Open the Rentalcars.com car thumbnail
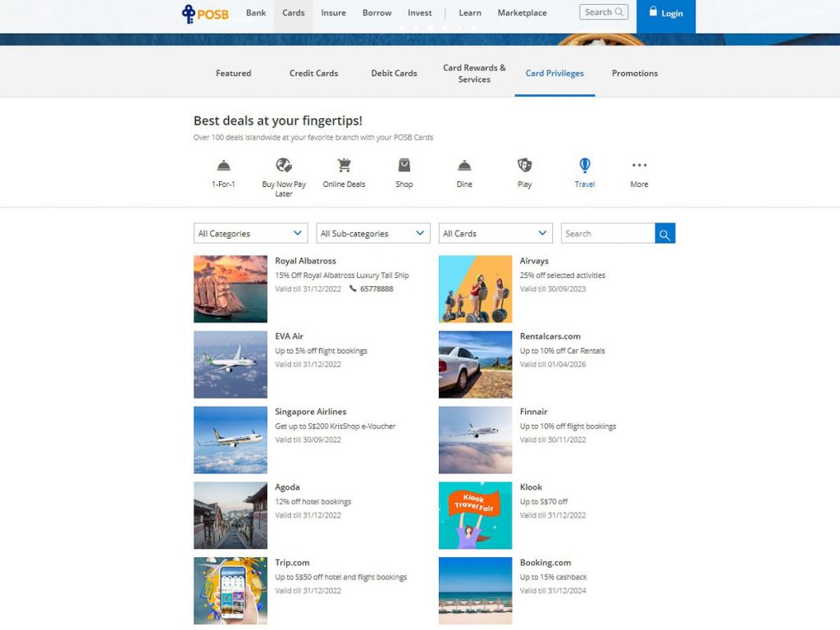Screen dimensions: 840x630 coord(475,364)
